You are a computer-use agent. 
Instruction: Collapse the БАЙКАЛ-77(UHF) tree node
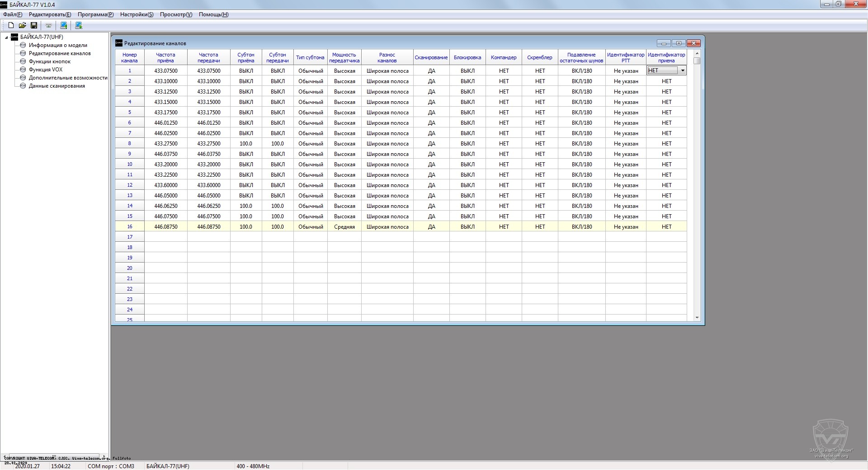(6, 38)
